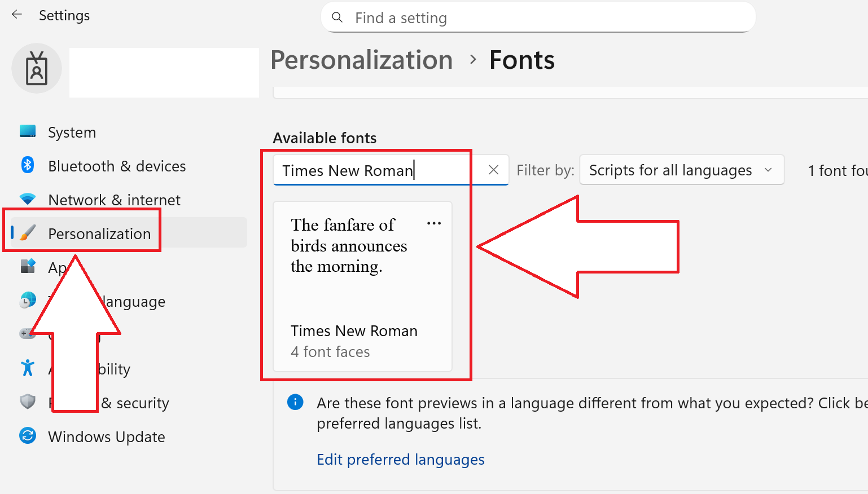Image resolution: width=868 pixels, height=494 pixels.
Task: Open the Scripts for all languages dropdown
Action: pyautogui.click(x=681, y=170)
